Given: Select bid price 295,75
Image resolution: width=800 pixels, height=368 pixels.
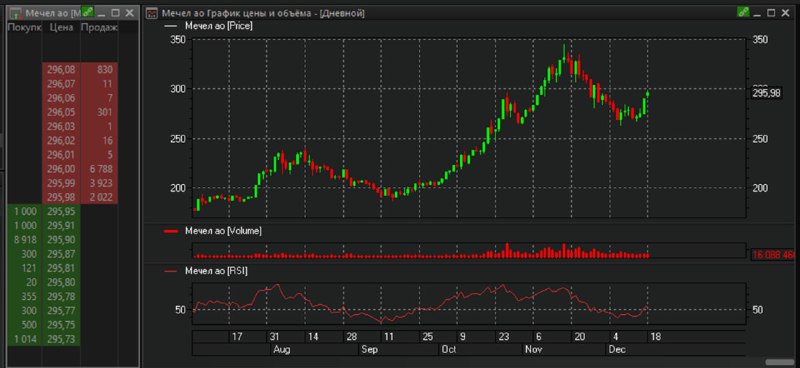Looking at the screenshot, I should [x=61, y=326].
